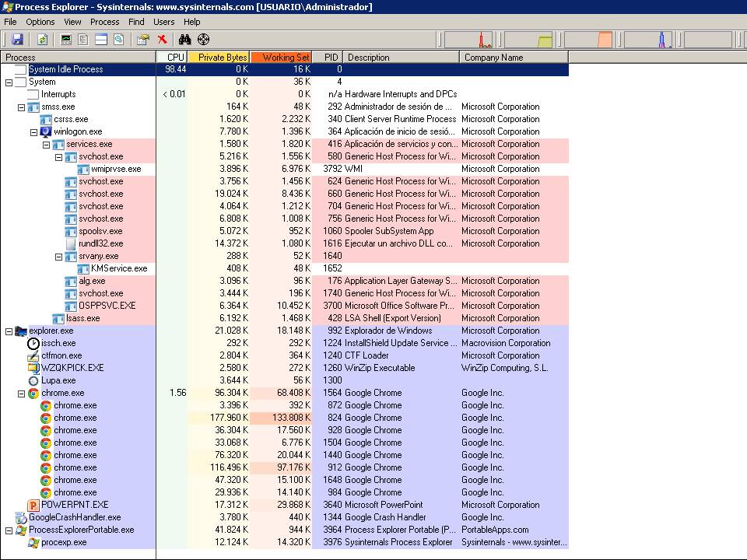Viewport: 747px width, 560px height.
Task: Open the Process menu
Action: coord(104,22)
